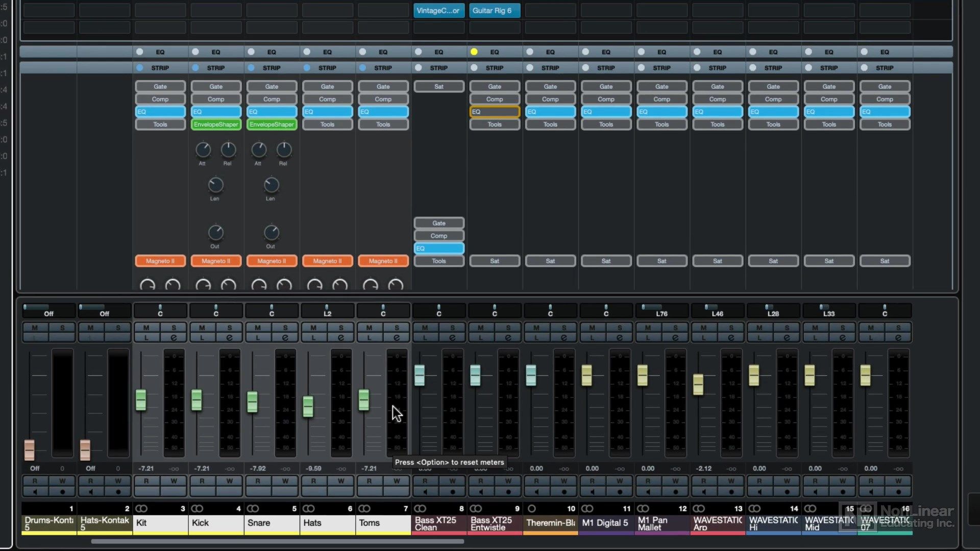
Task: Click Magneto II module on Toms strip
Action: 383,261
